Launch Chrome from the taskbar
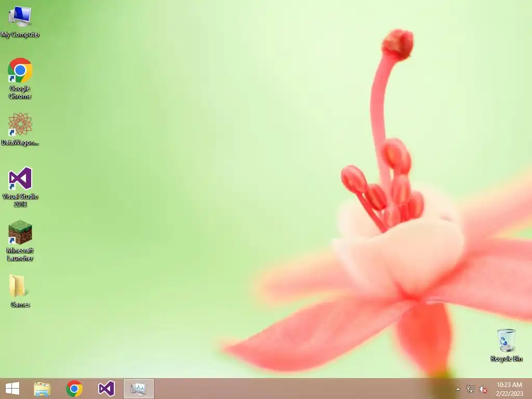 click(74, 389)
